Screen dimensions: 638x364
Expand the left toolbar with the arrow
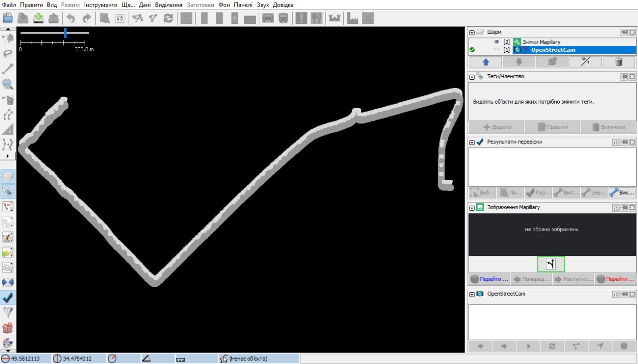click(x=8, y=156)
